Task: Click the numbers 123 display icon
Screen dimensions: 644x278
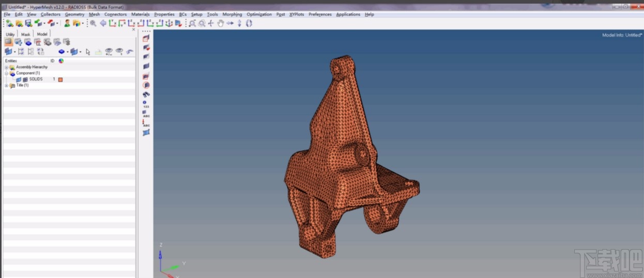Action: click(x=146, y=104)
